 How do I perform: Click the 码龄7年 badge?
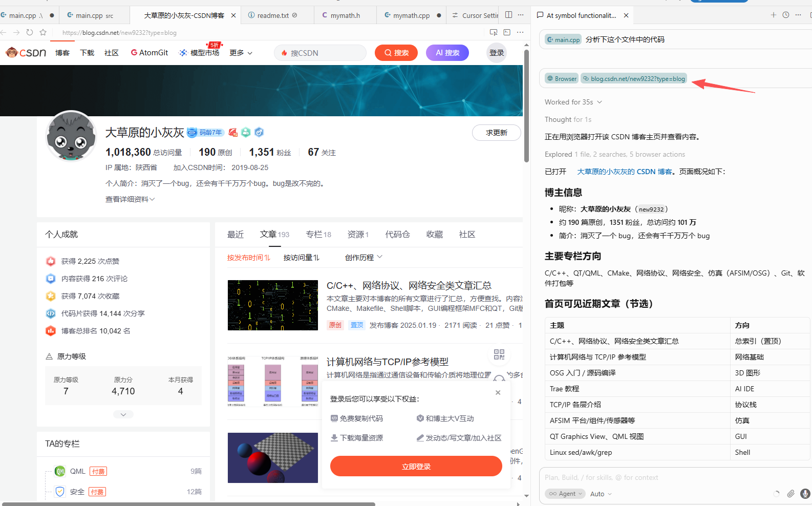[x=205, y=133]
